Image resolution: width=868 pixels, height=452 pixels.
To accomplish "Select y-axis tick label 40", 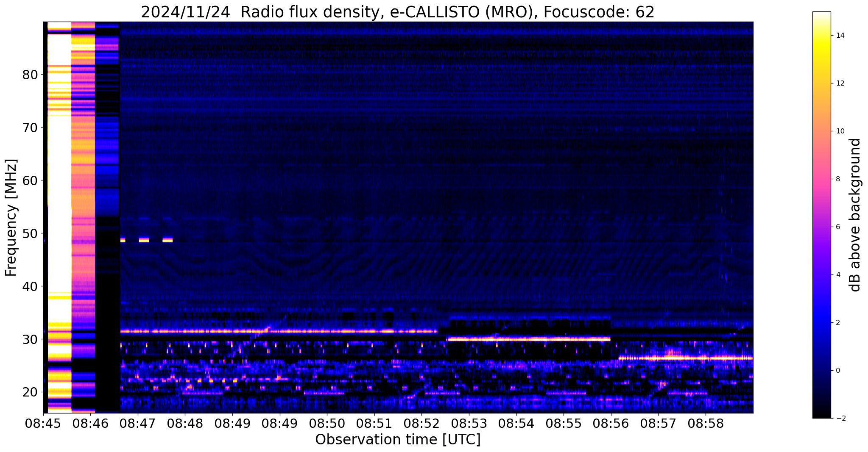I will (31, 286).
